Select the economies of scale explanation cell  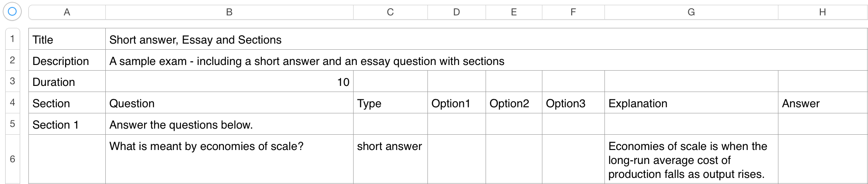coord(687,160)
